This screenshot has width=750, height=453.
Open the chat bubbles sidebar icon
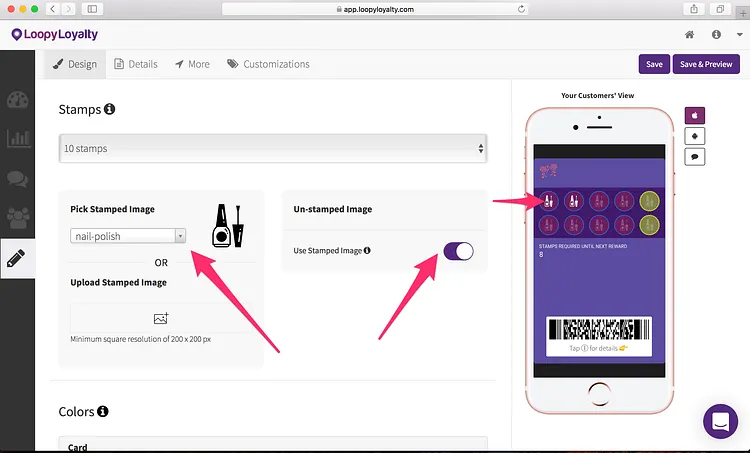pos(18,178)
